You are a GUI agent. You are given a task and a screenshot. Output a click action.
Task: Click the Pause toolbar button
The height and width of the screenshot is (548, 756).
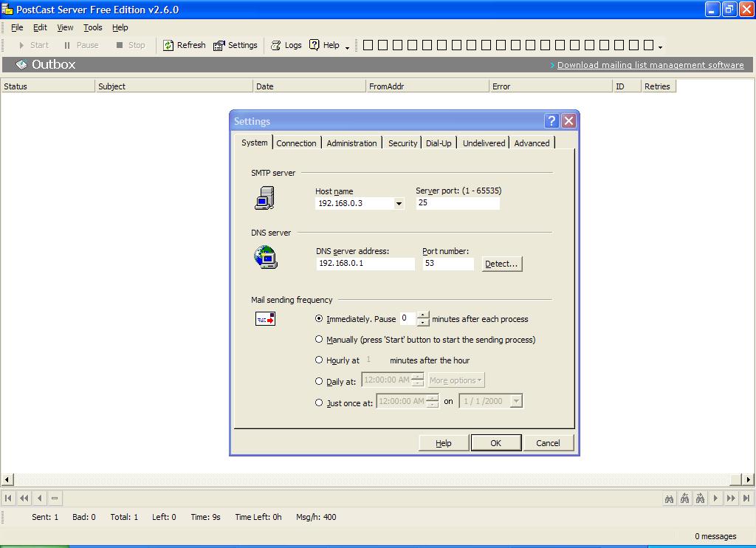pos(81,45)
